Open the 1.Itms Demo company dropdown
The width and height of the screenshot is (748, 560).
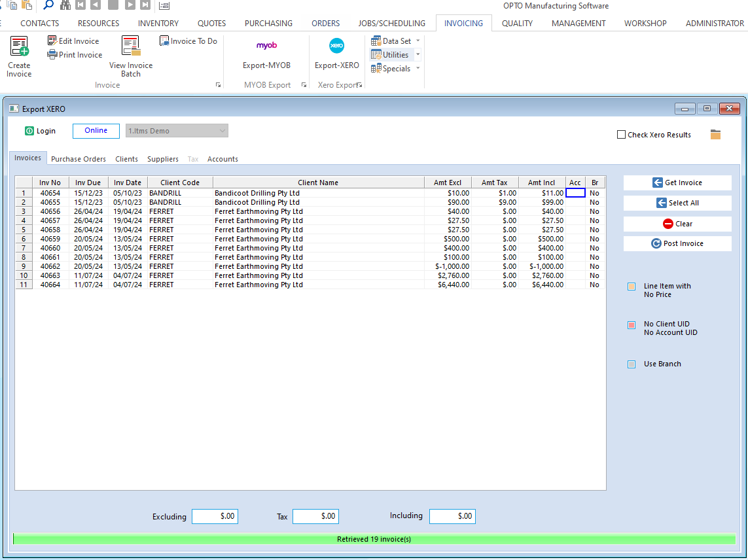(x=177, y=131)
